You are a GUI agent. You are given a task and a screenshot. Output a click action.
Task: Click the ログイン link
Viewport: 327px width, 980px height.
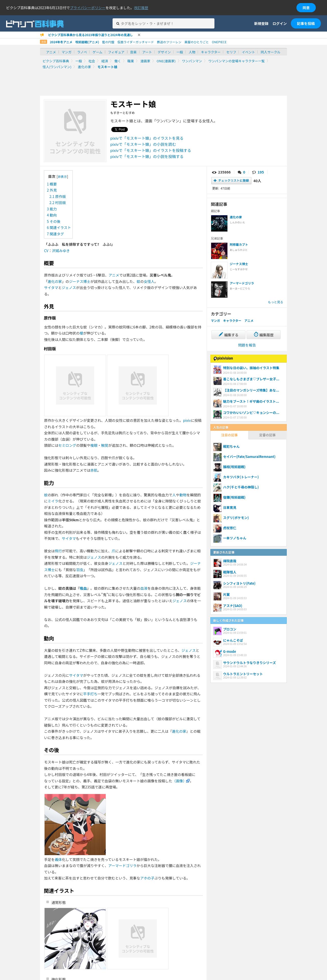point(279,24)
